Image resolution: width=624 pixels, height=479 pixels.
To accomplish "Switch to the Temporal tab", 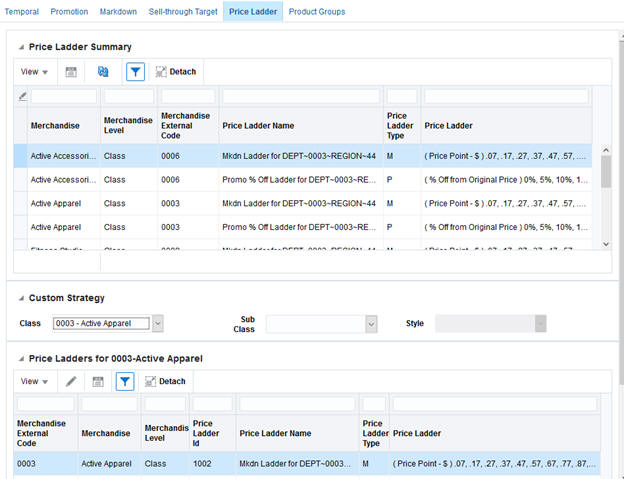I will tap(21, 12).
